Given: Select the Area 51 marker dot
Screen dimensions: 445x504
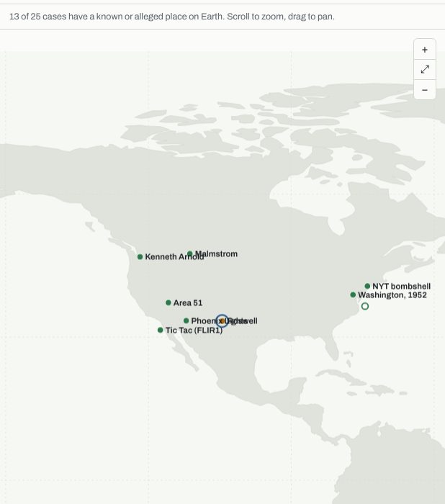Looking at the screenshot, I should coord(168,302).
